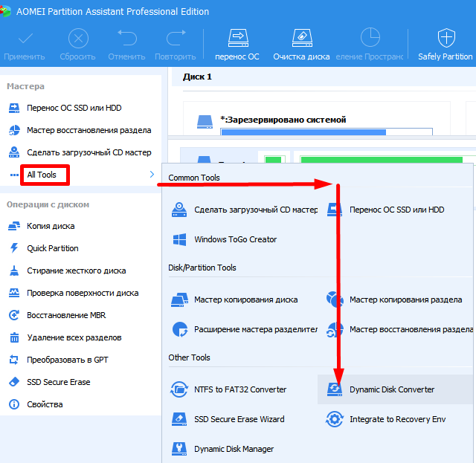This screenshot has height=463, width=476.
Task: Click the Восстановление MBR icon
Action: [x=14, y=315]
